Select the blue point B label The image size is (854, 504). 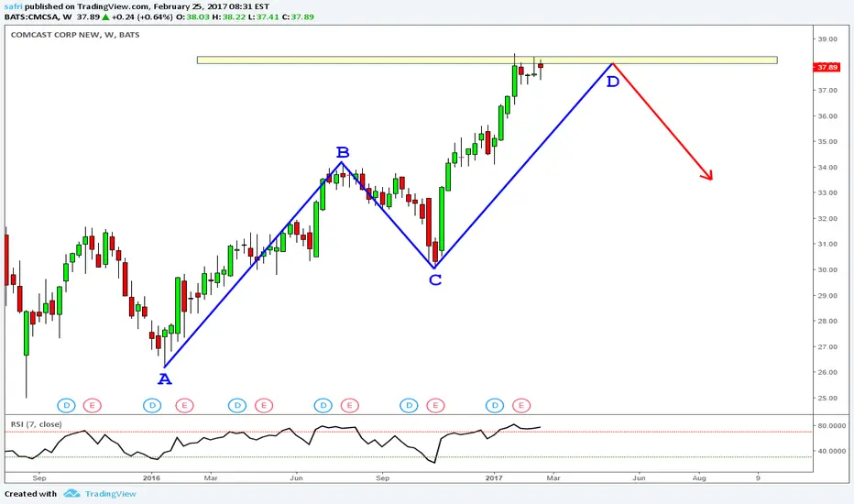342,152
